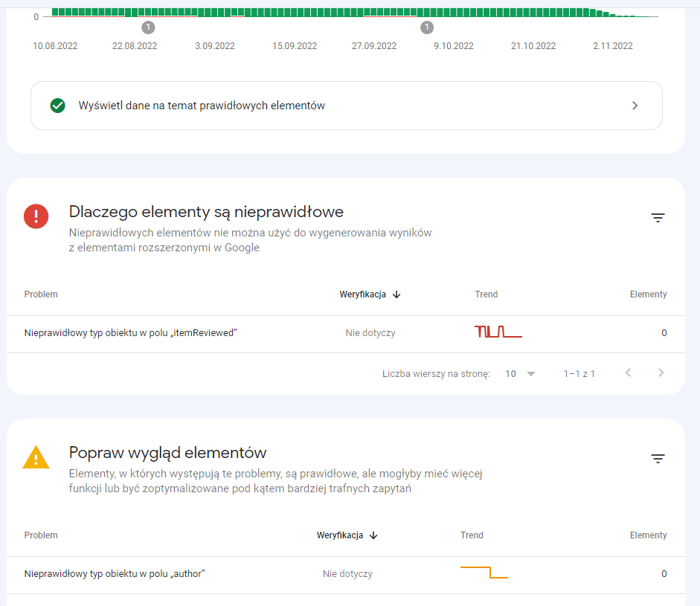Viewport: 700px width, 606px height.
Task: Click the Problem column header in warnings table
Action: 41,535
